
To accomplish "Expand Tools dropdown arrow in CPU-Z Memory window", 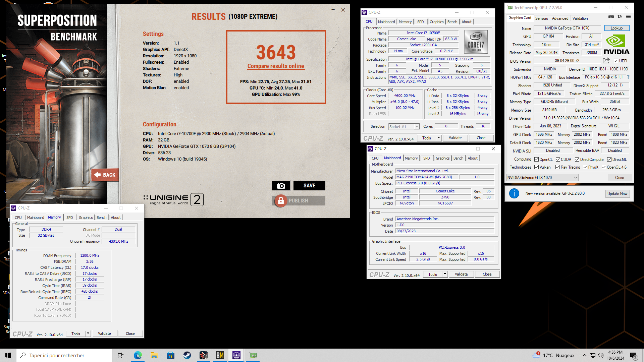I will click(88, 334).
